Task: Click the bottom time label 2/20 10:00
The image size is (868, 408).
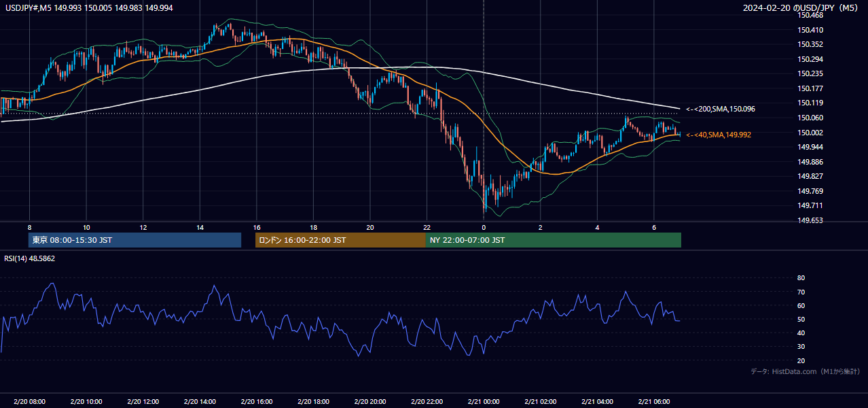Action: [86, 402]
